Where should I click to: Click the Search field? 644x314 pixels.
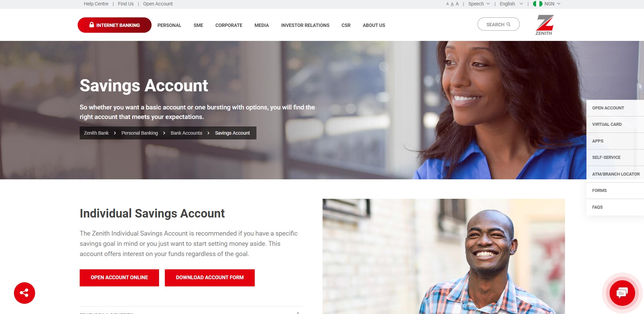pyautogui.click(x=498, y=24)
